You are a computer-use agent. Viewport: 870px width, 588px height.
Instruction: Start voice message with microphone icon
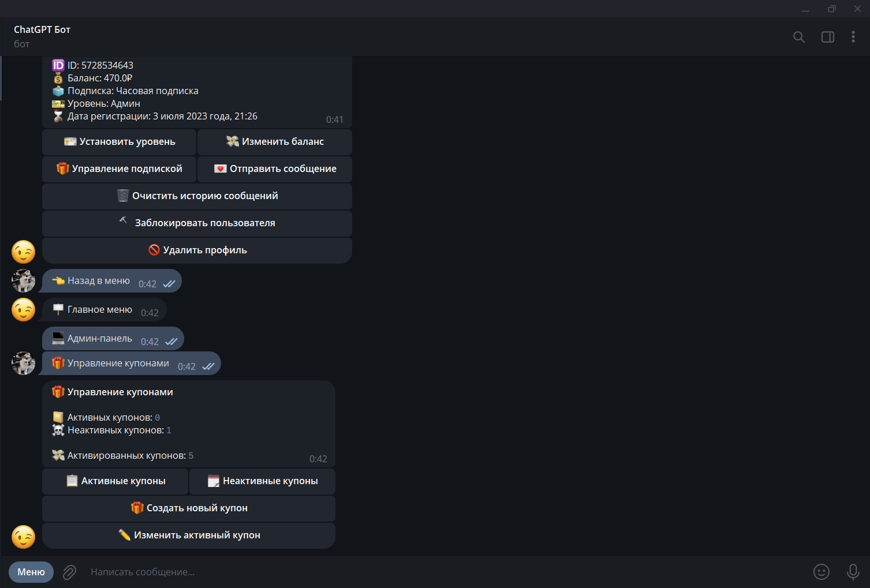(x=853, y=572)
